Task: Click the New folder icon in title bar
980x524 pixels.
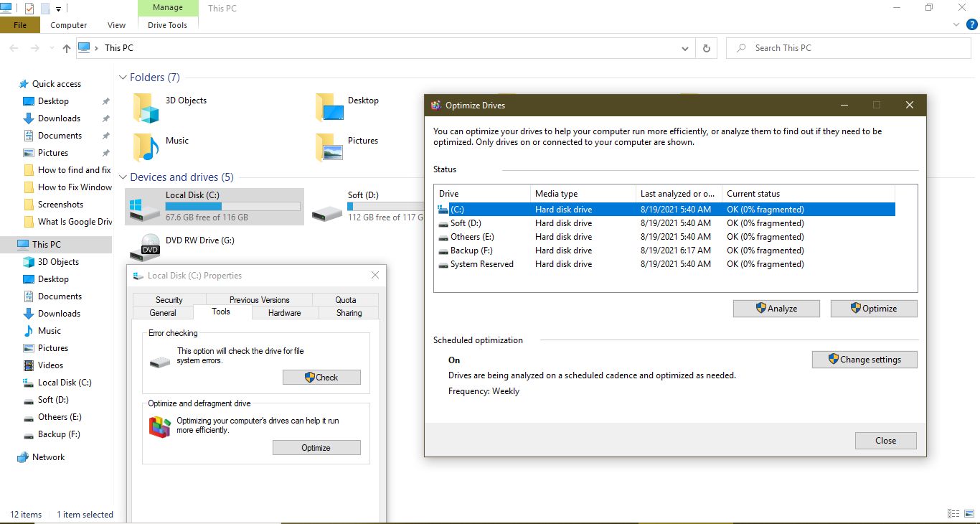Action: 45,9
